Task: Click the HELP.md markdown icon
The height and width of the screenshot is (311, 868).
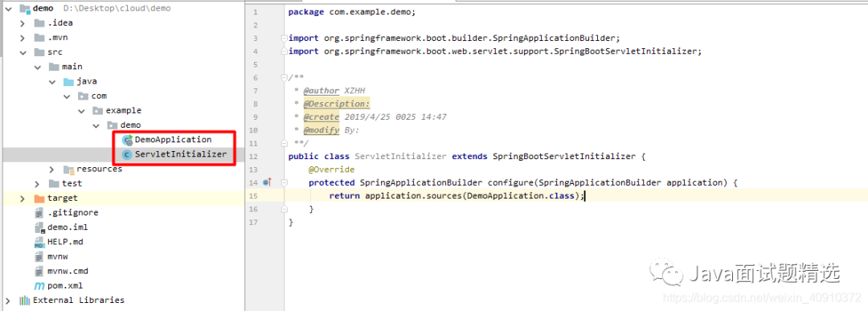Action: coord(39,243)
